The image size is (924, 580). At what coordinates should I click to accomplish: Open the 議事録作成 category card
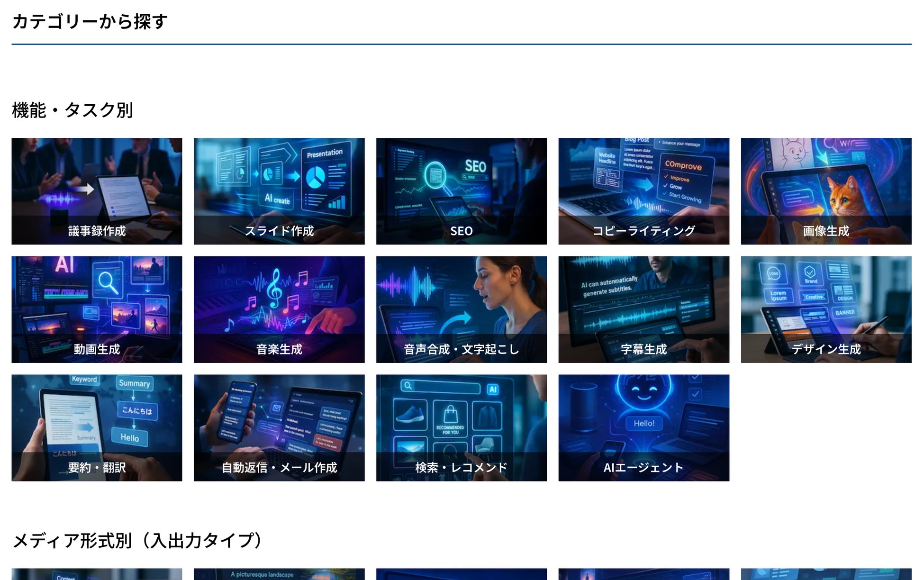[x=97, y=185]
